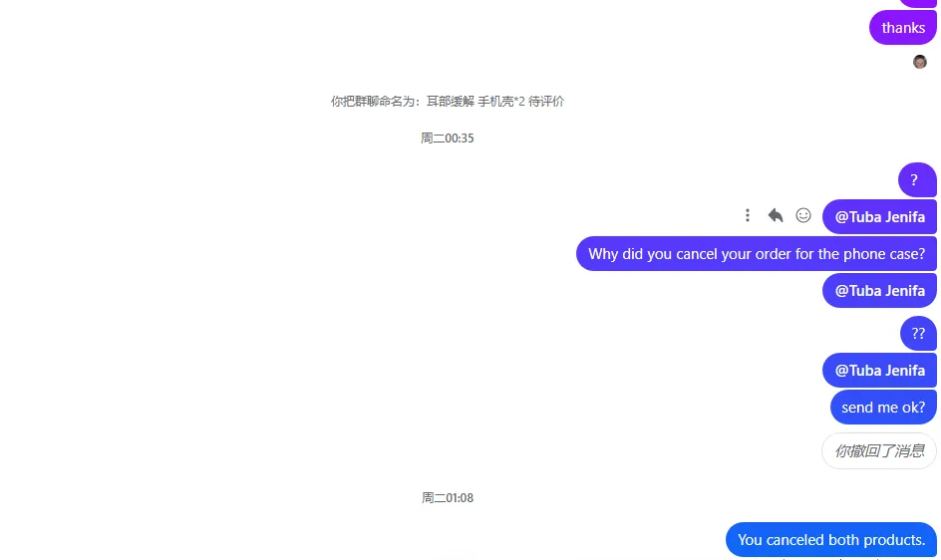Click the small seen-by avatar under thanks

click(x=919, y=62)
